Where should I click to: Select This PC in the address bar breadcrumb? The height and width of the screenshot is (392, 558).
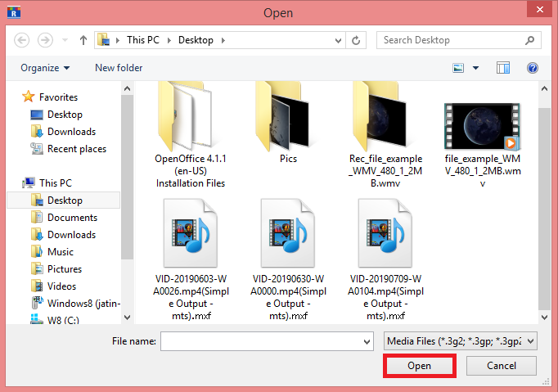(x=143, y=40)
